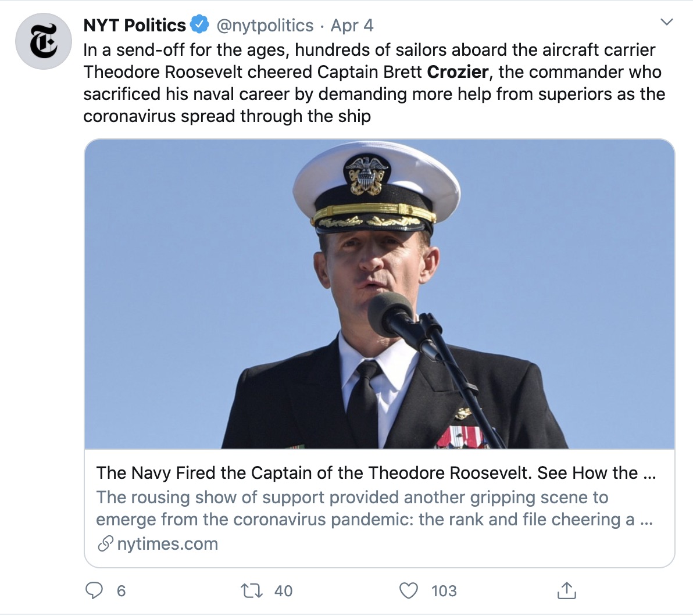Click the like count of 103
The image size is (693, 616).
click(444, 591)
